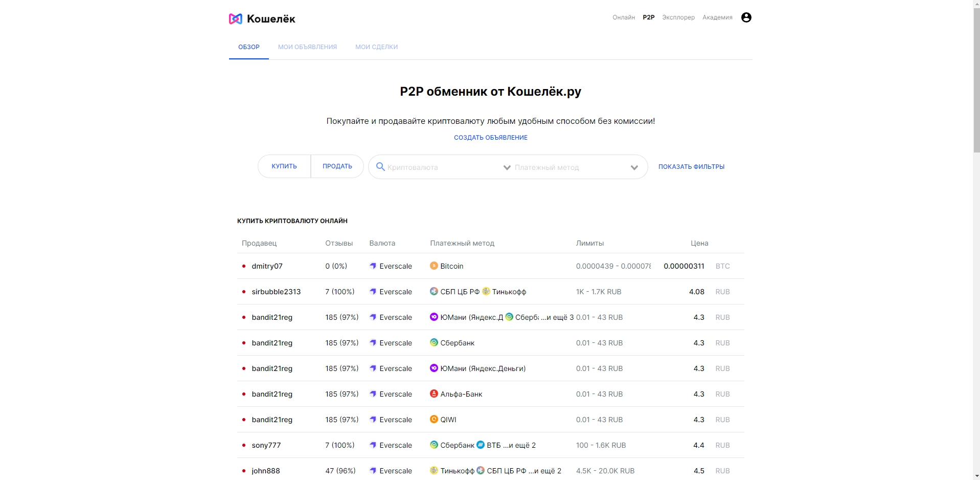This screenshot has height=480, width=980.
Task: Click the Цена column header
Action: 699,243
